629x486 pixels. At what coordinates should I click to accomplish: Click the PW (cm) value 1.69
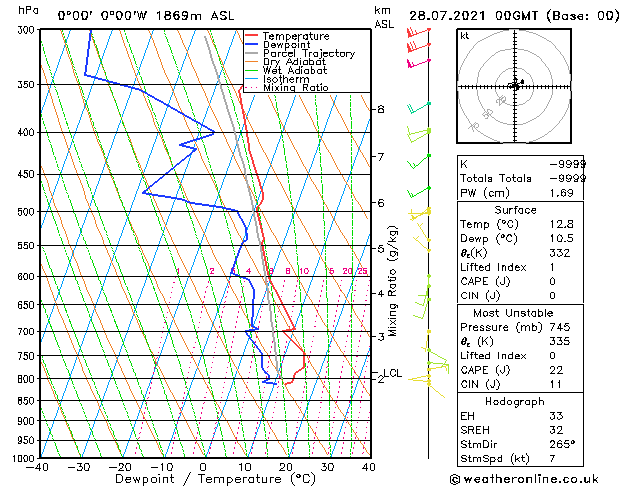pyautogui.click(x=562, y=193)
